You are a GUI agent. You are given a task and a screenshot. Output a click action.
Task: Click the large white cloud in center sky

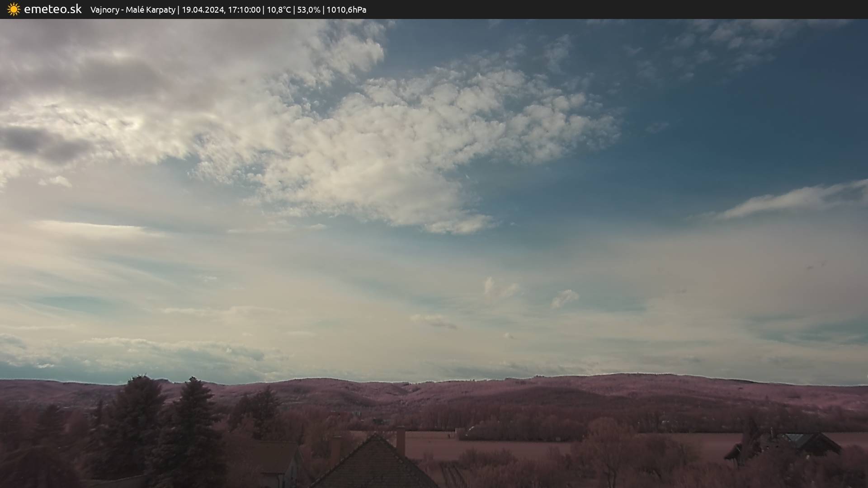pos(407,136)
